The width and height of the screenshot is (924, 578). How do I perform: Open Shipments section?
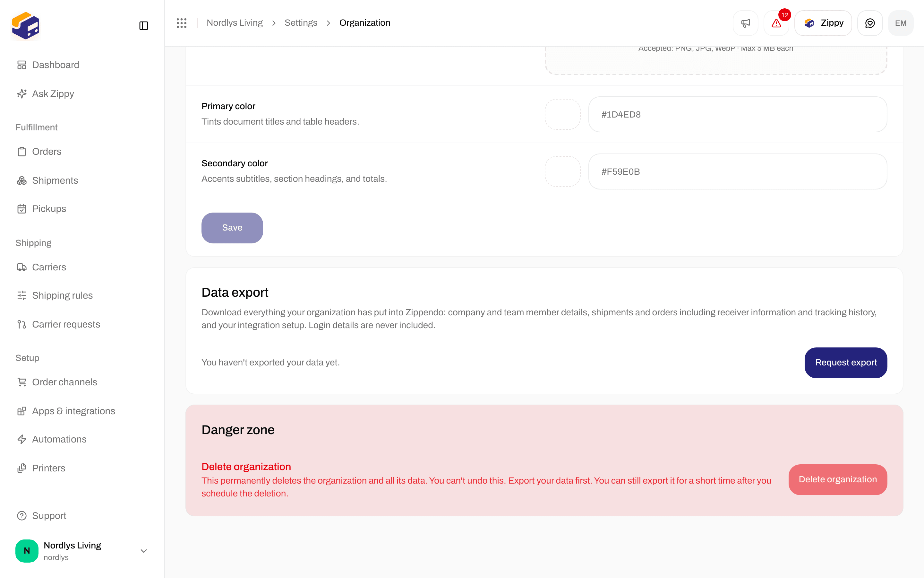(48, 180)
